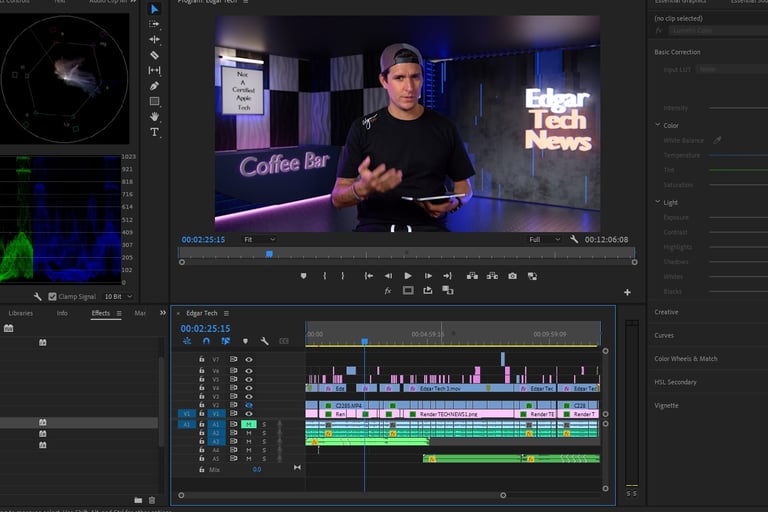Click the Lift button
Image resolution: width=768 pixels, height=512 pixels.
click(472, 276)
